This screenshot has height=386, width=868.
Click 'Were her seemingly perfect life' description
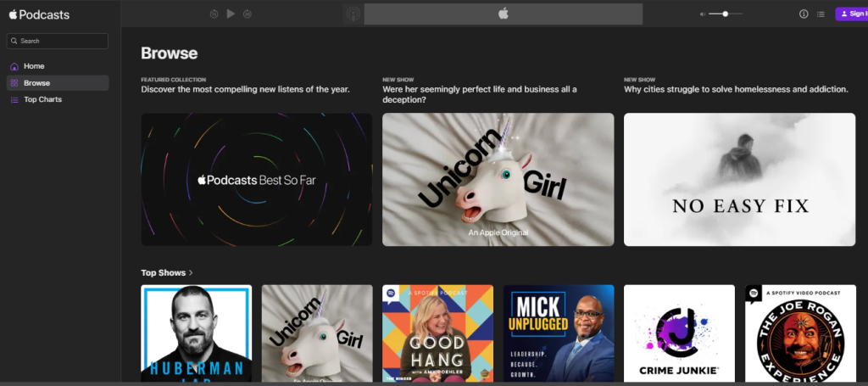pyautogui.click(x=480, y=95)
